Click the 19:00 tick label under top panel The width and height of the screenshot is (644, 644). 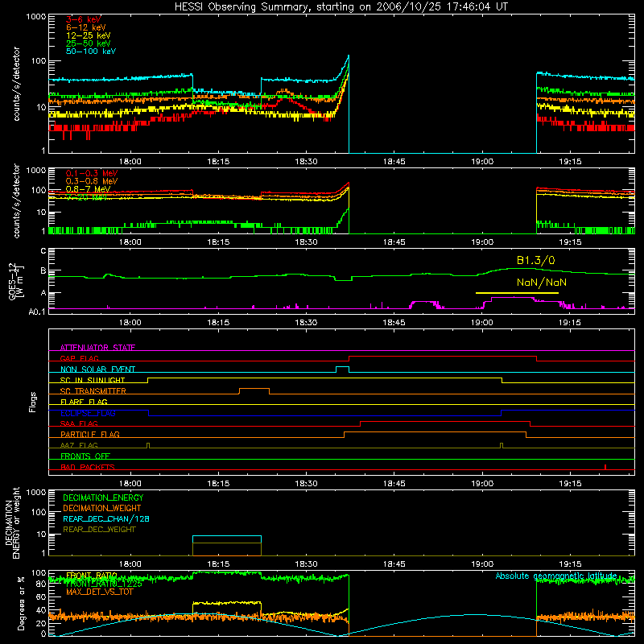point(482,162)
